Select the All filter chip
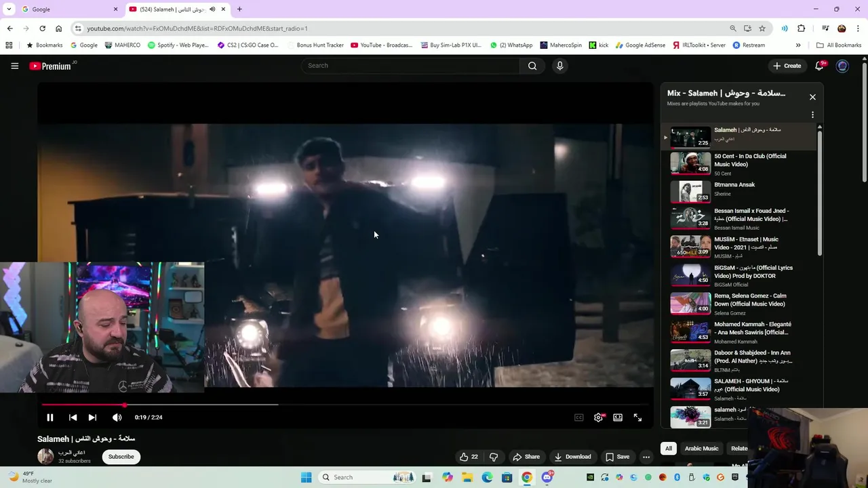This screenshot has height=488, width=868. [668, 449]
